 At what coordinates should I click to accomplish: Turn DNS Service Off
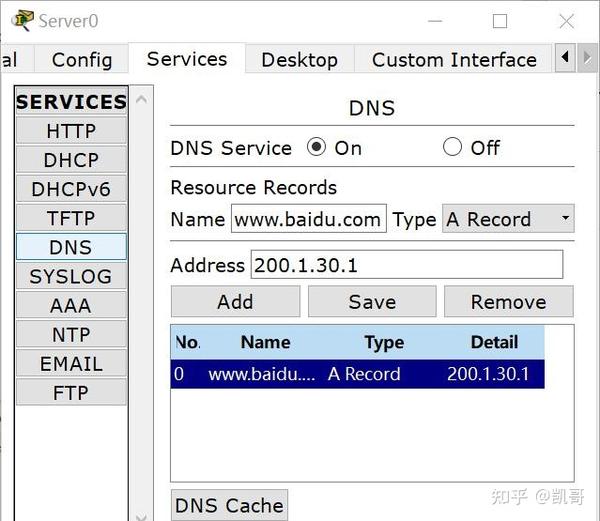point(452,147)
